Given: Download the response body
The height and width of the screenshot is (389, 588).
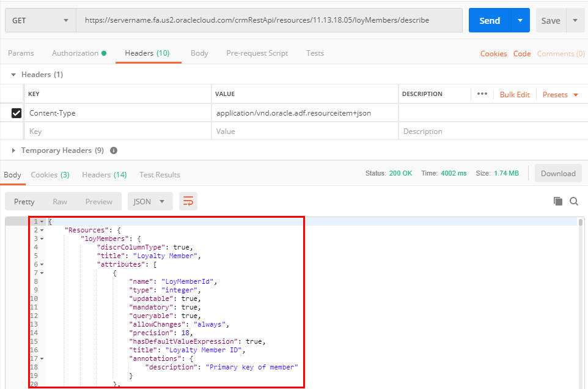Looking at the screenshot, I should click(x=557, y=174).
